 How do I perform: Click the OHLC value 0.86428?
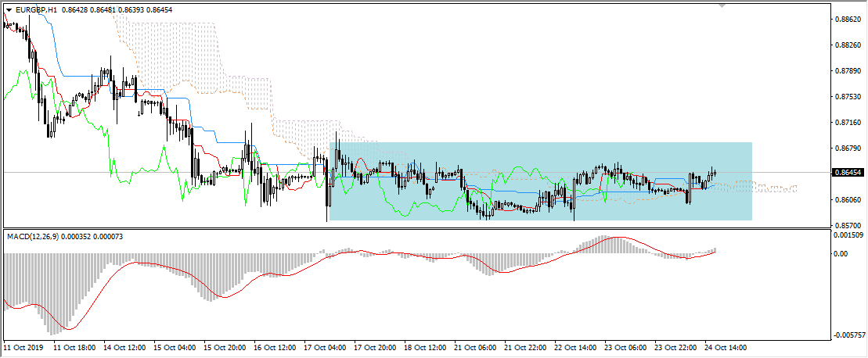pyautogui.click(x=73, y=9)
